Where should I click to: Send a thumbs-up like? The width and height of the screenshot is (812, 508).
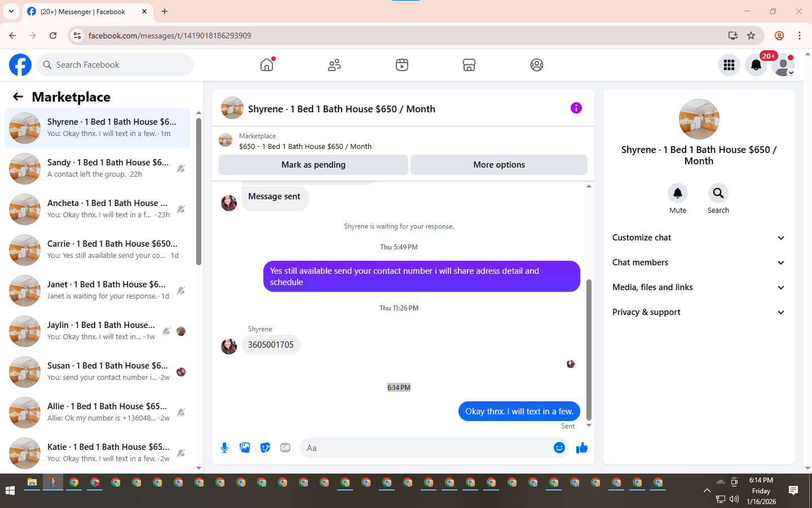582,448
